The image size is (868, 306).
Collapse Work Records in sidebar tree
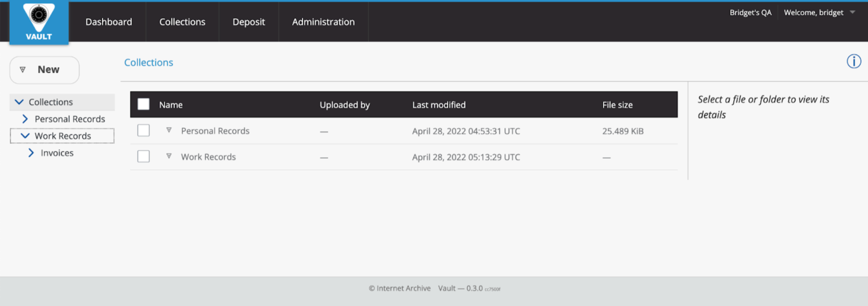[x=25, y=136]
